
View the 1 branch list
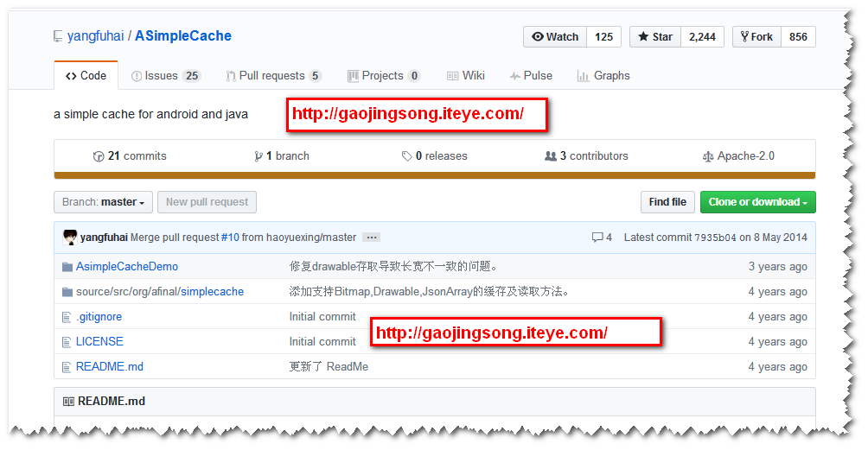coord(281,156)
